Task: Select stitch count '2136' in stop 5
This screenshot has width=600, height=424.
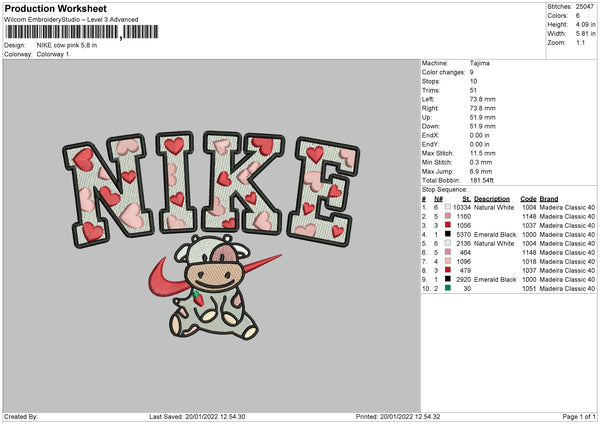Action: click(x=463, y=243)
